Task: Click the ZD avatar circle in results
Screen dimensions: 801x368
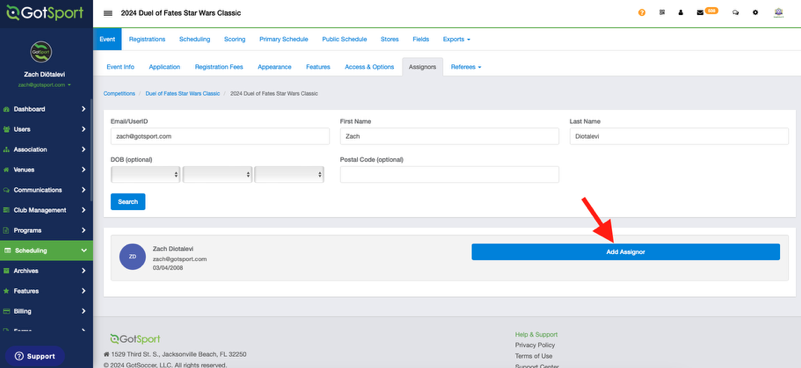Action: pos(132,257)
